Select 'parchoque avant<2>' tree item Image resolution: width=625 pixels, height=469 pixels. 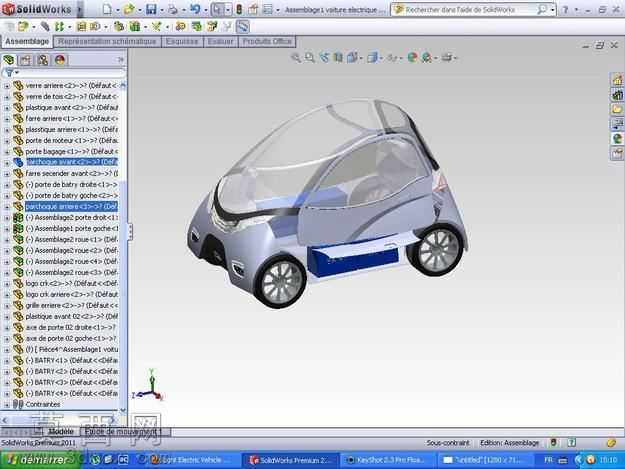tap(71, 162)
